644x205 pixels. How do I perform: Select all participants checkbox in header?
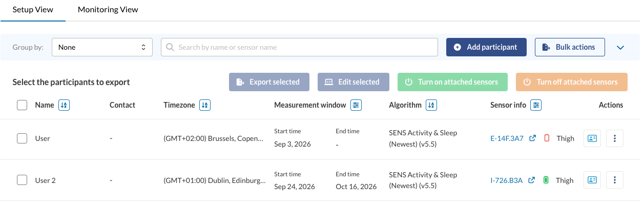pyautogui.click(x=22, y=105)
